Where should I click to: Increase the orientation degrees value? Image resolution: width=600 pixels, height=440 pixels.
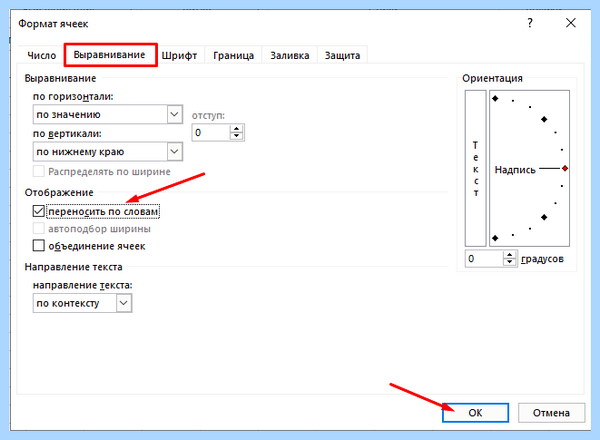[509, 255]
